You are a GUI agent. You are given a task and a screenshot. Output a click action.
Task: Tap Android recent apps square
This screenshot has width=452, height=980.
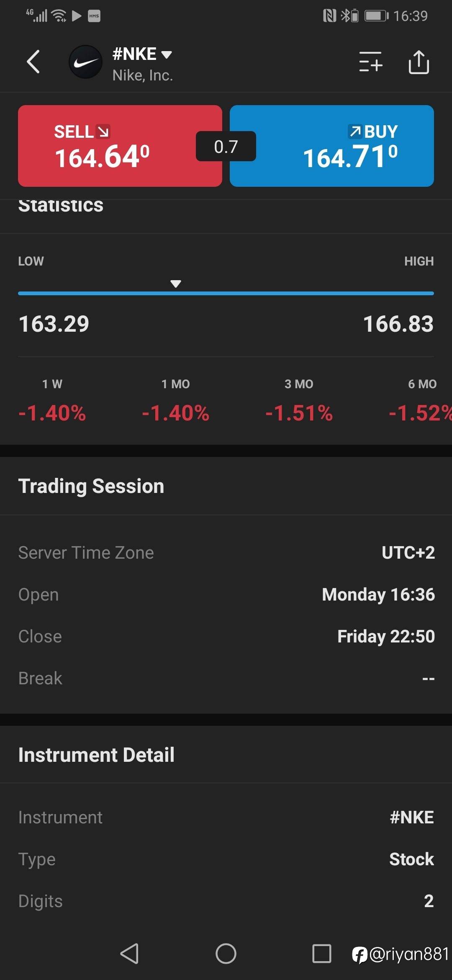pos(322,954)
